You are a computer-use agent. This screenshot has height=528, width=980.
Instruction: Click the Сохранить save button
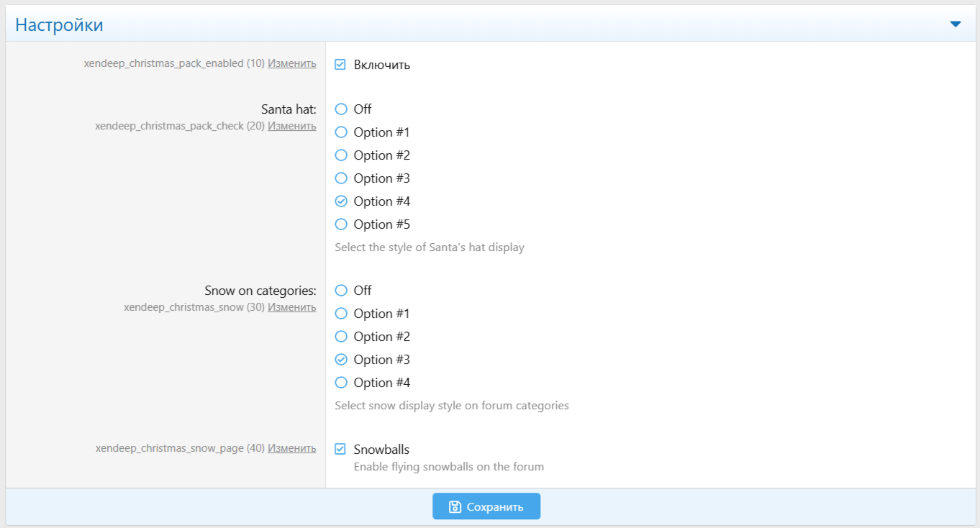(x=486, y=506)
